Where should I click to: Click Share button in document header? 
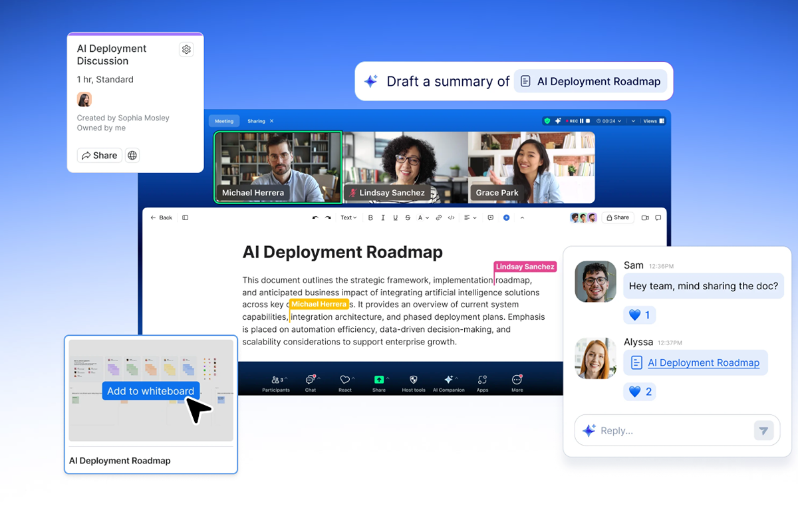(x=618, y=217)
